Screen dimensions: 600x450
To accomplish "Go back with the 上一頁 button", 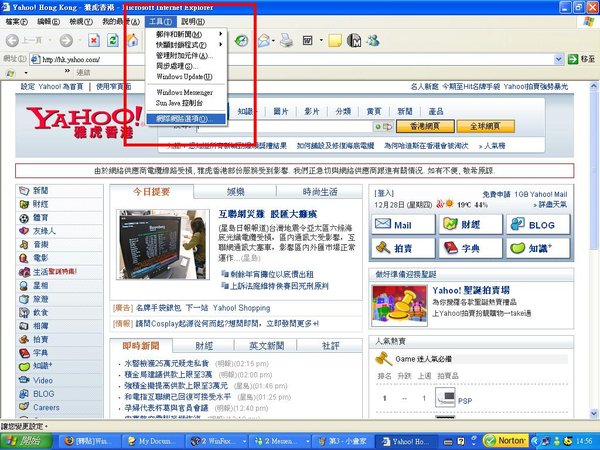I will point(24,40).
